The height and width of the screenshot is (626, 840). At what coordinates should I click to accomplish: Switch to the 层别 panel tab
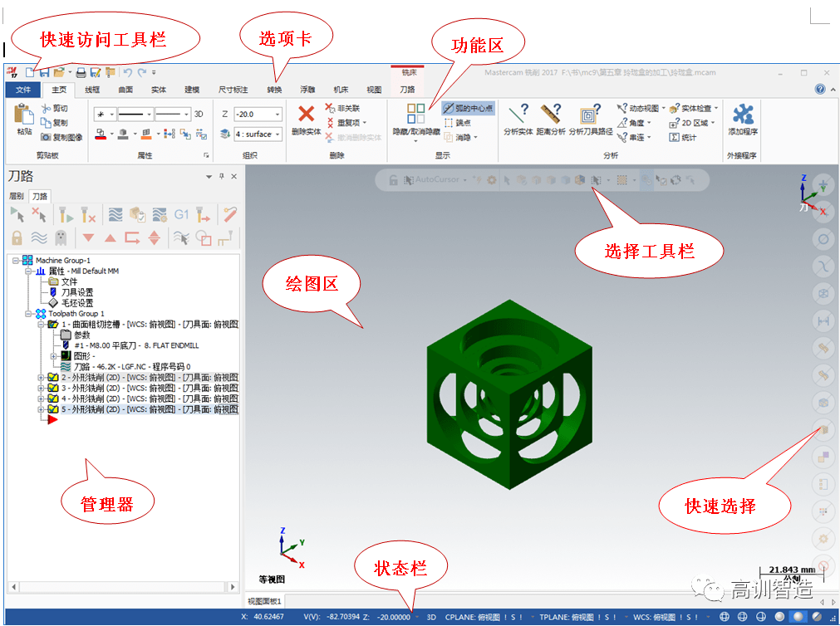[17, 196]
